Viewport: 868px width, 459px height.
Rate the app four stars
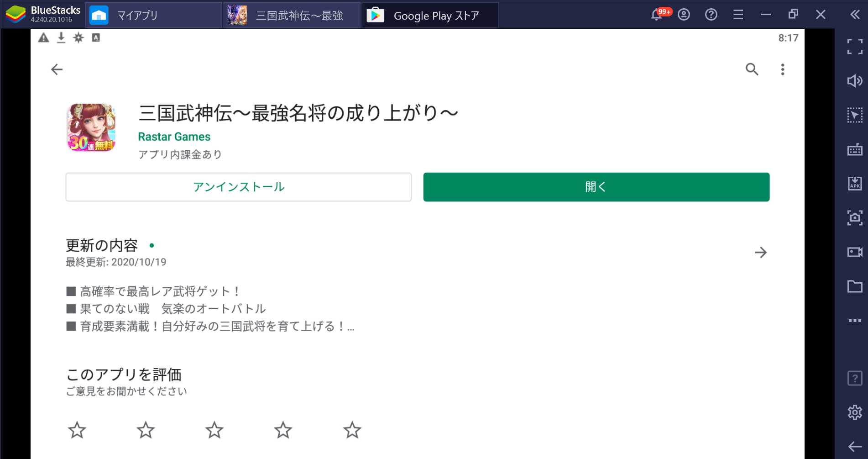click(283, 430)
